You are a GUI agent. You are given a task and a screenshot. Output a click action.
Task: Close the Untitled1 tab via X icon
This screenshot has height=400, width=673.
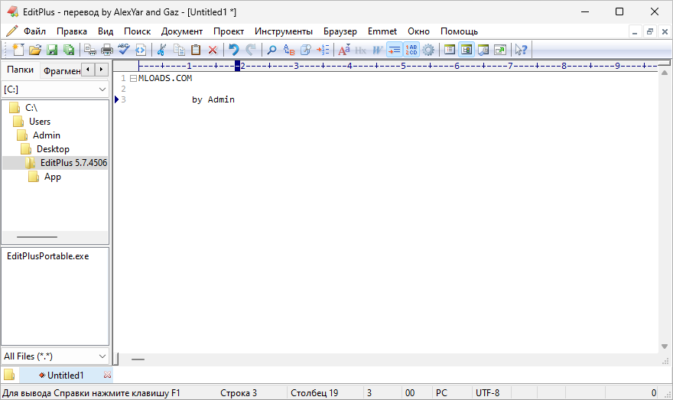pyautogui.click(x=107, y=375)
